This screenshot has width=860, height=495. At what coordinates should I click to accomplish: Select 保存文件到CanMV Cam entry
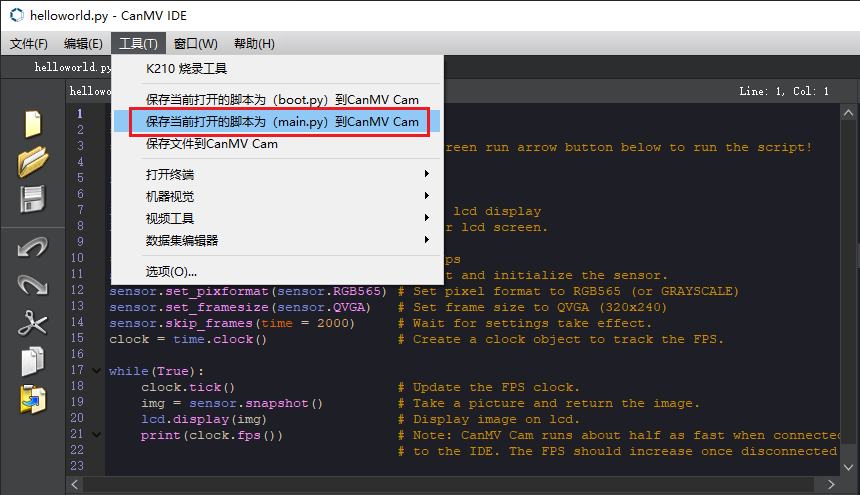coord(277,144)
